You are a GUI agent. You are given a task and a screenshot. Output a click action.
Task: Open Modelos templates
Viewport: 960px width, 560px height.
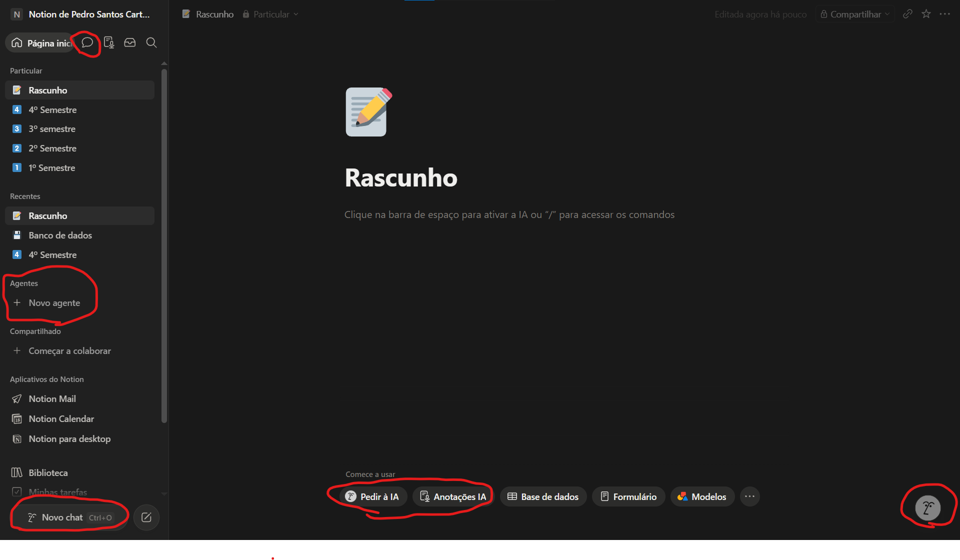tap(702, 496)
